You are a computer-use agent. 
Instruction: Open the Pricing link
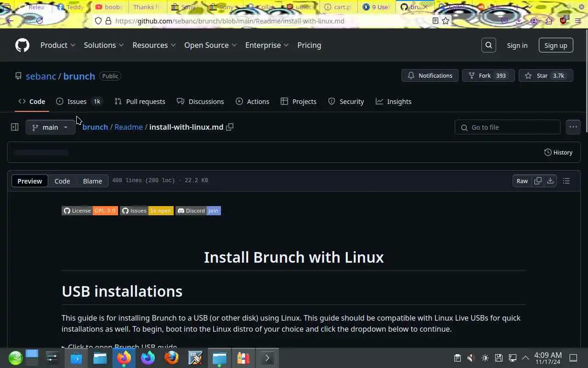coord(309,45)
